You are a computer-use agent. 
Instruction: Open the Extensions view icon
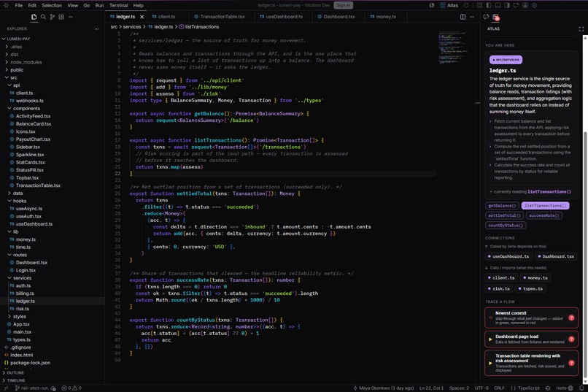(x=61, y=17)
